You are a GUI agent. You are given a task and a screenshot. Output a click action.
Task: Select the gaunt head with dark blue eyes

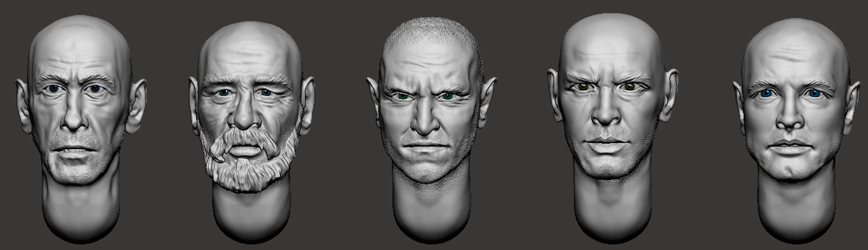point(80,129)
